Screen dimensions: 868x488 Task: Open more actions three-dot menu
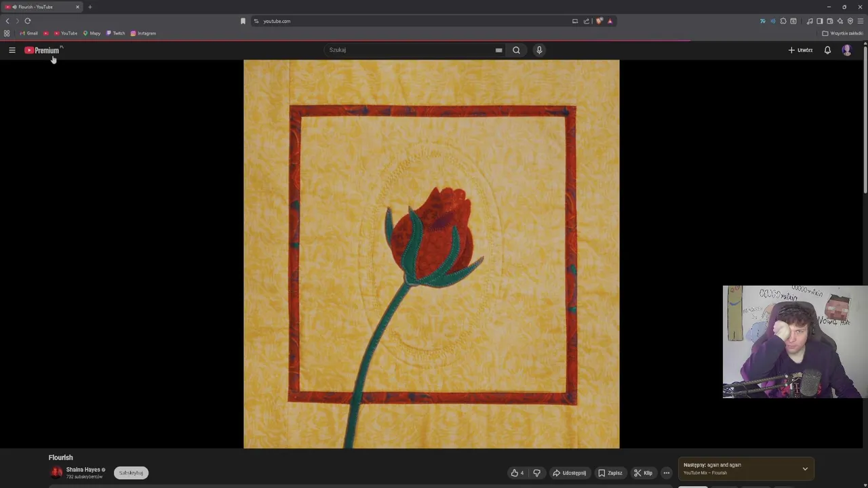pos(667,473)
